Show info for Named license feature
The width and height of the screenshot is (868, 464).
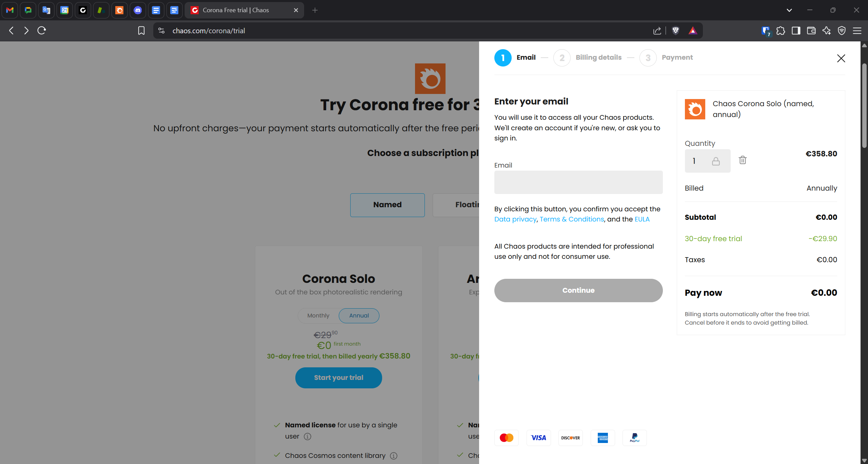(x=307, y=437)
